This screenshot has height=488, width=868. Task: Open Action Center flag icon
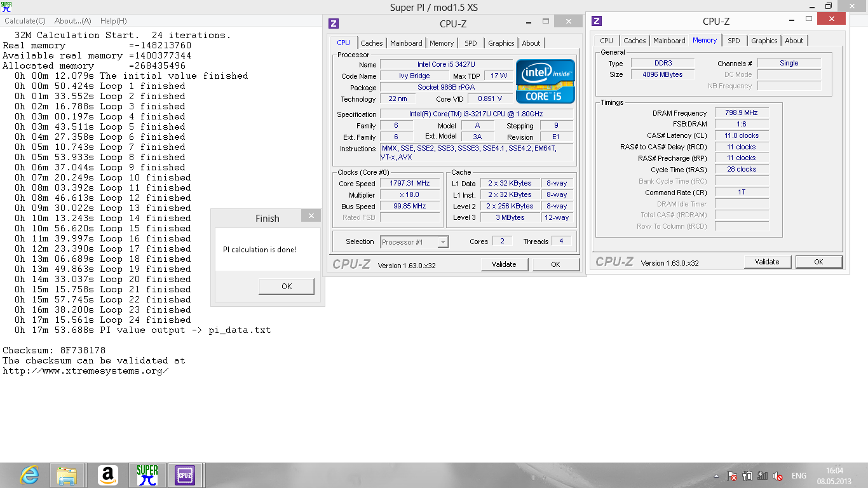[x=732, y=476]
